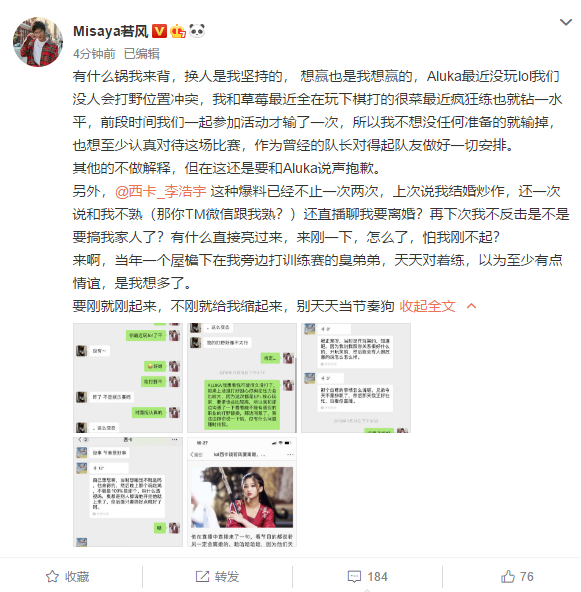This screenshot has width=581, height=592.
Task: Click the orange verified V badge
Action: click(x=159, y=31)
